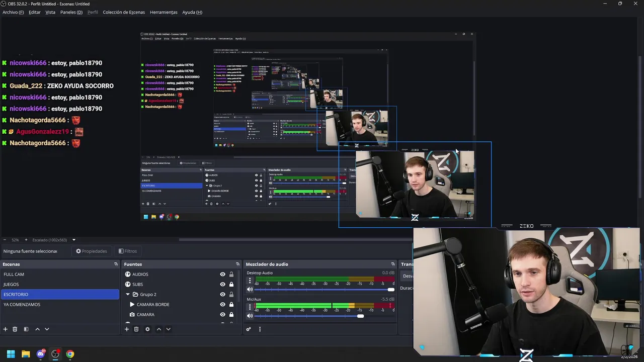The width and height of the screenshot is (644, 362).
Task: Collapse the Grupo 2 group arrow
Action: (x=128, y=295)
